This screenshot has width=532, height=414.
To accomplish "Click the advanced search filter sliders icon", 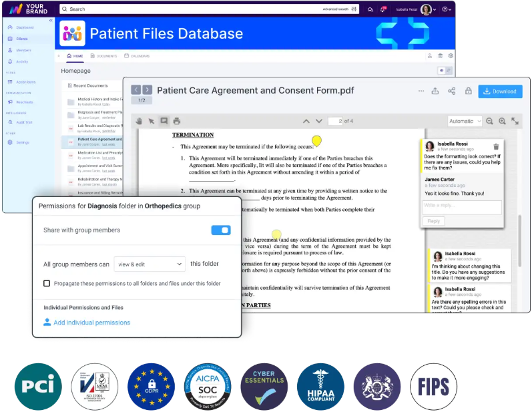I will point(354,9).
